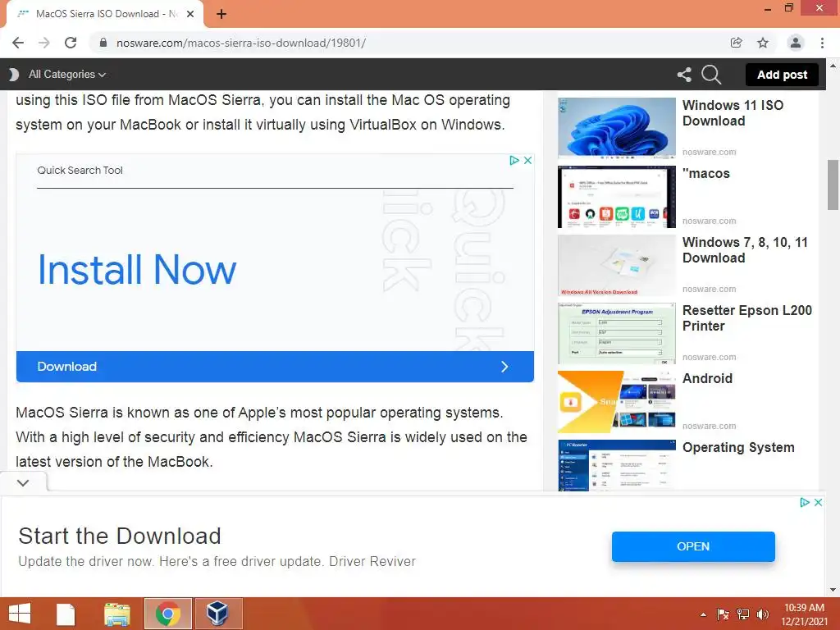Show hidden system tray icons
Screen dimensions: 840x630
703,614
